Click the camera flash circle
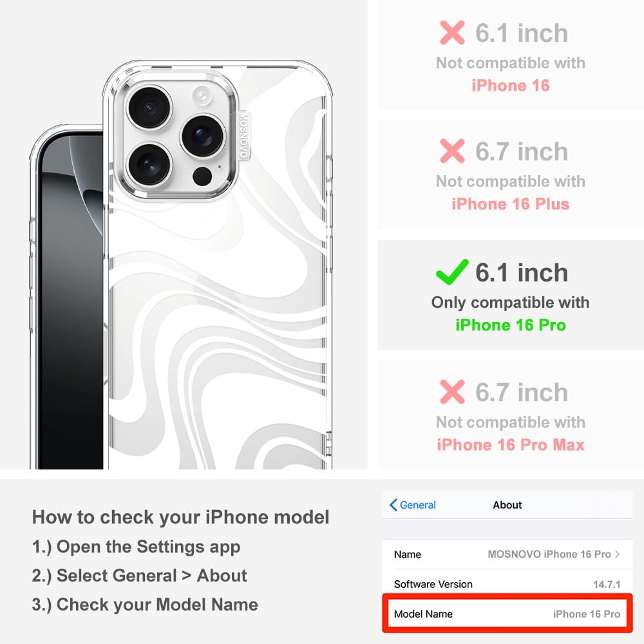This screenshot has width=644, height=644. 202,96
